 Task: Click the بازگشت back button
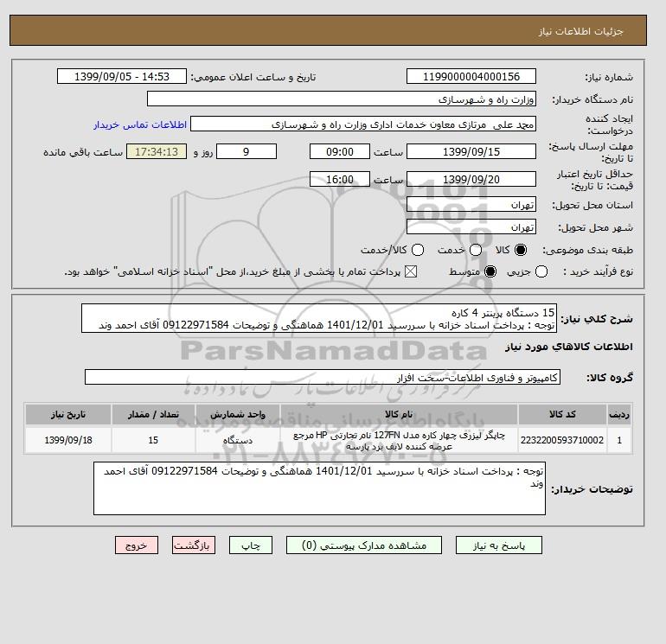pos(194,545)
